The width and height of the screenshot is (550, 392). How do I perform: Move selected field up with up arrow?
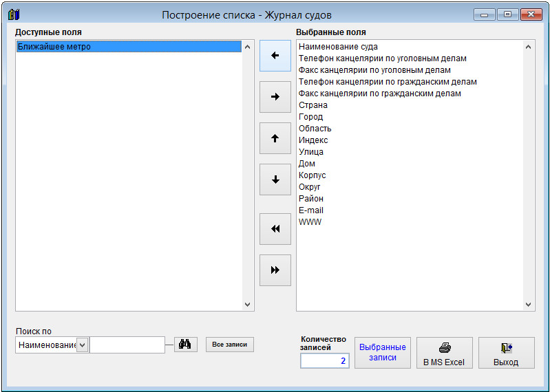click(x=275, y=138)
